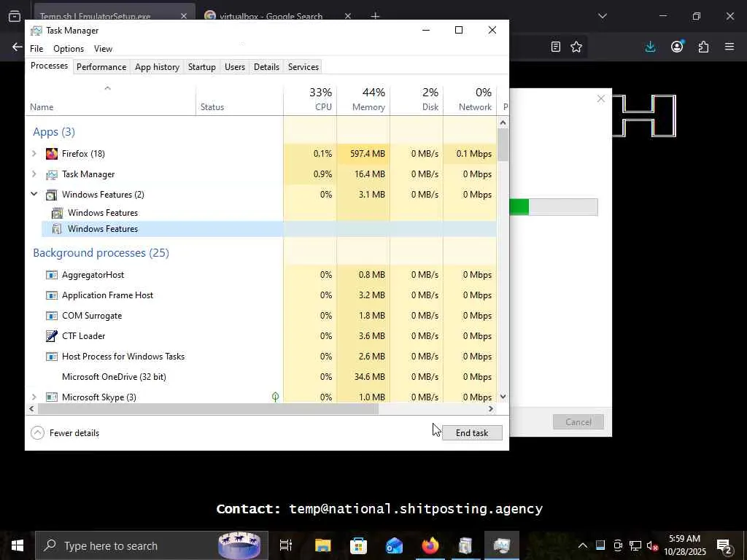Screen dimensions: 747x560
Task: Open a new Firefox tab
Action: coord(375,16)
